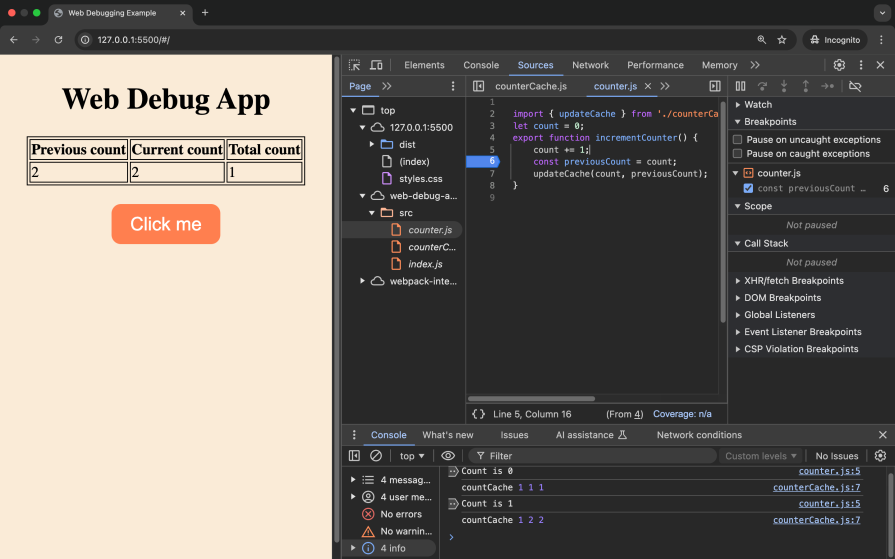
Task: Expand the webpack-inte... node
Action: (362, 281)
